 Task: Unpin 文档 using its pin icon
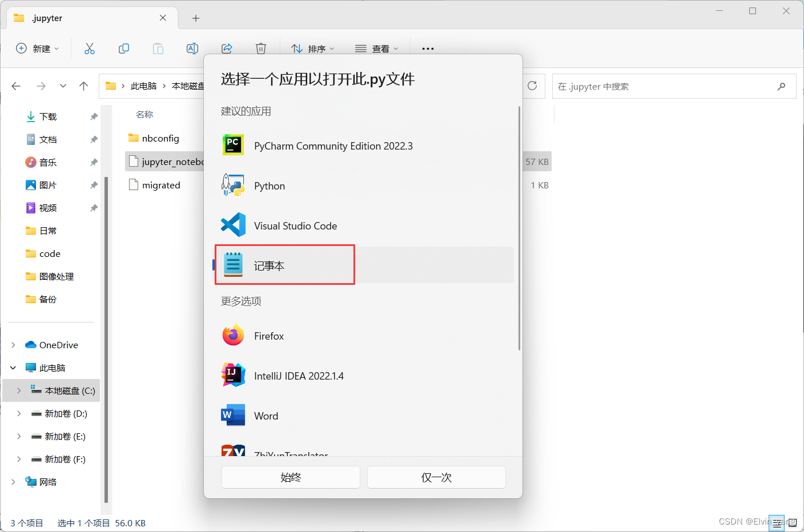click(x=94, y=139)
